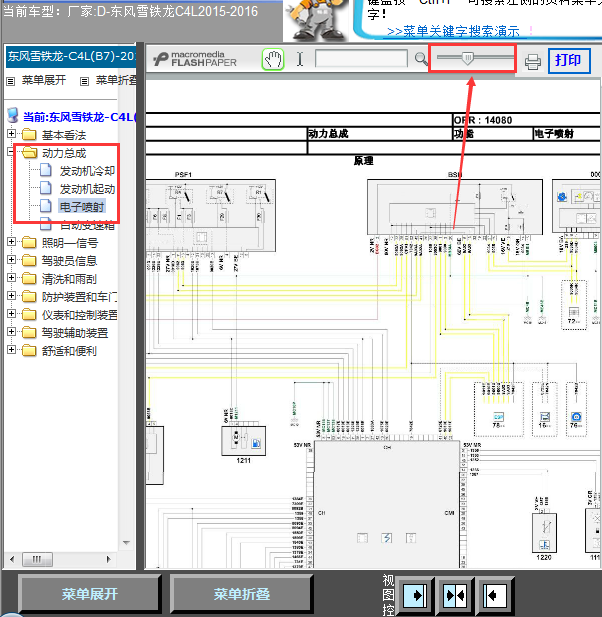This screenshot has width=602, height=617.
Task: Open the 菜单关键字搜索演示 link
Action: (x=453, y=31)
